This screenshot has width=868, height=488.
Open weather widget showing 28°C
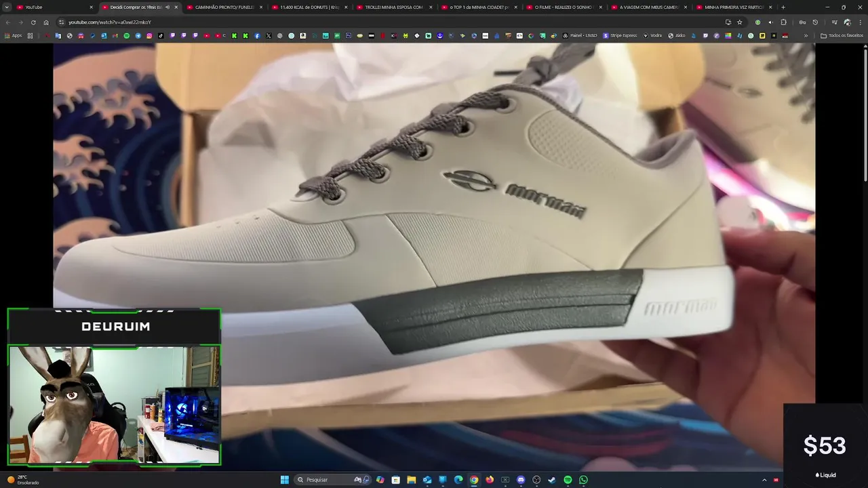click(23, 480)
